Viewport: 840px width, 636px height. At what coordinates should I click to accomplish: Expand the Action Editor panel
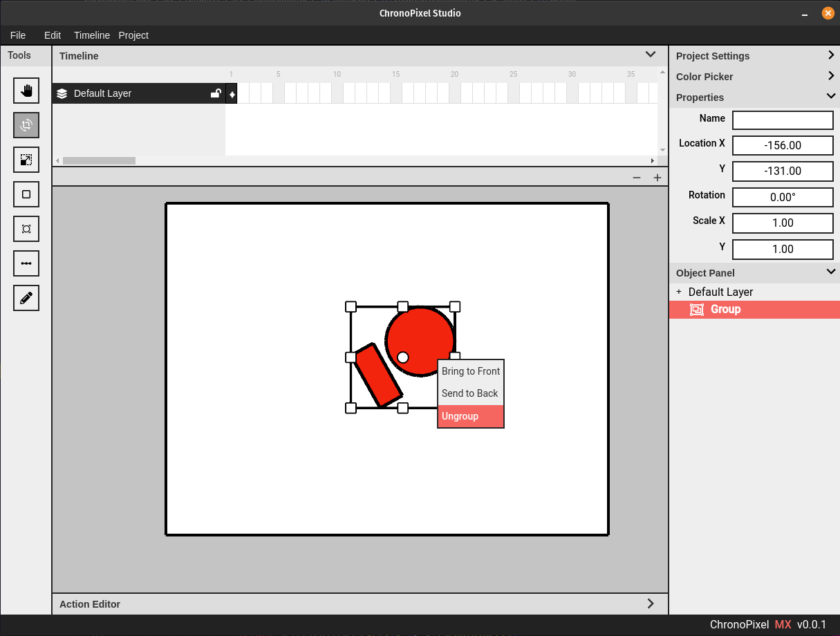(x=650, y=604)
